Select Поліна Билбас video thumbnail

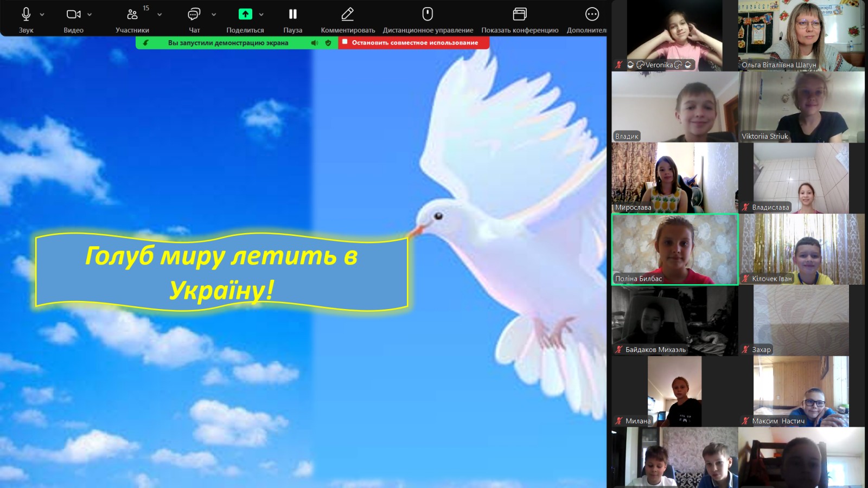coord(675,249)
